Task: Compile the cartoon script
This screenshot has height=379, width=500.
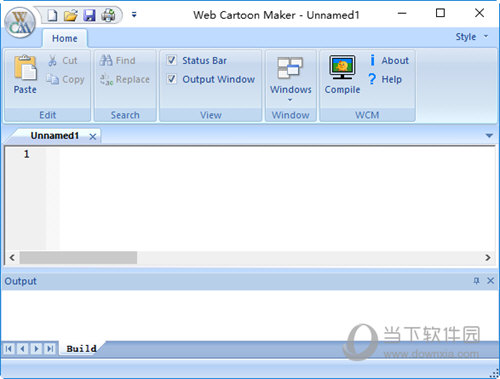Action: (342, 75)
